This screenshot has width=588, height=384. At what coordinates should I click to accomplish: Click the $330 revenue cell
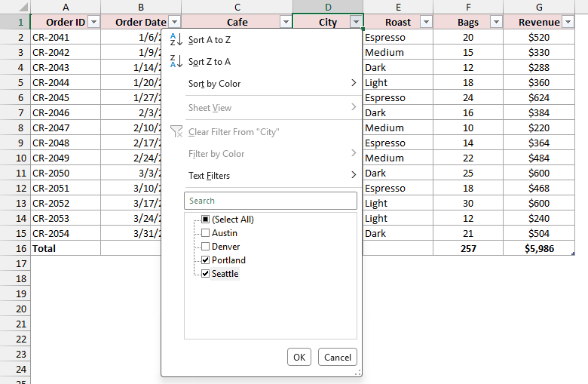pyautogui.click(x=539, y=52)
